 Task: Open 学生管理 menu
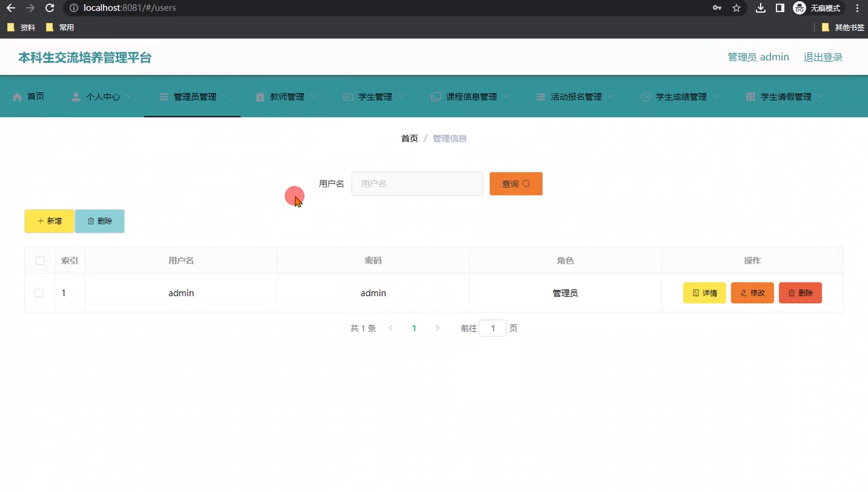(374, 96)
